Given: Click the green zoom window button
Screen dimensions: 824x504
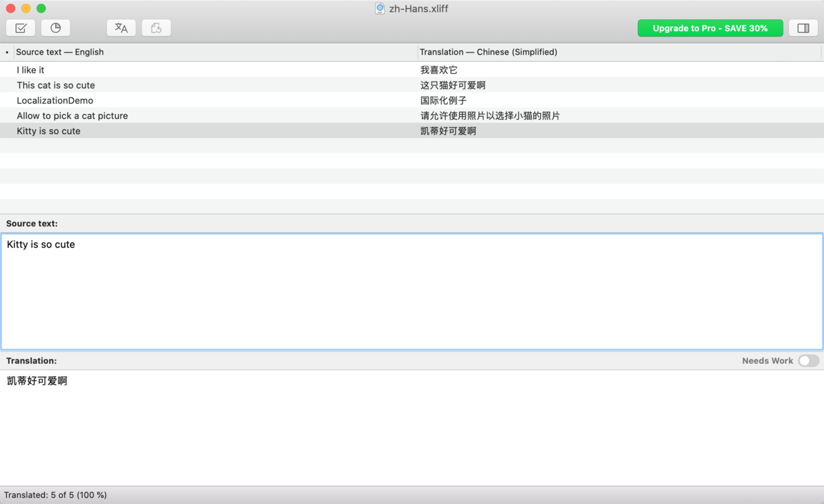Looking at the screenshot, I should coord(41,9).
